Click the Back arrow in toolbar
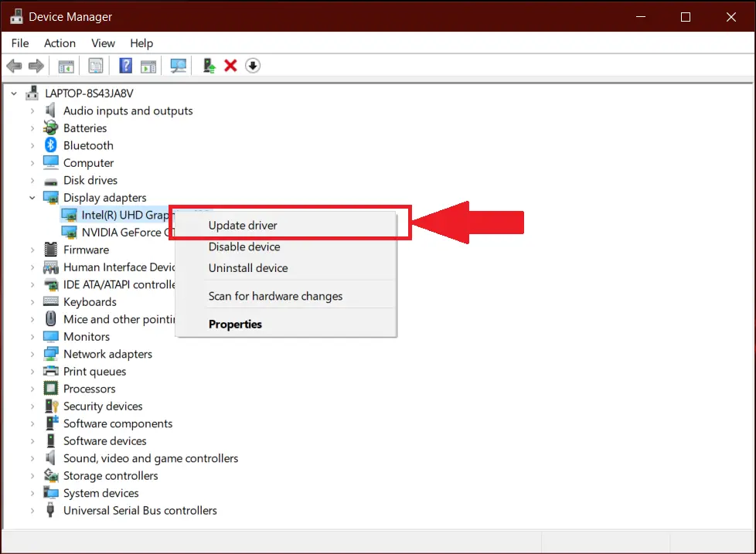Image resolution: width=756 pixels, height=554 pixels. (14, 66)
